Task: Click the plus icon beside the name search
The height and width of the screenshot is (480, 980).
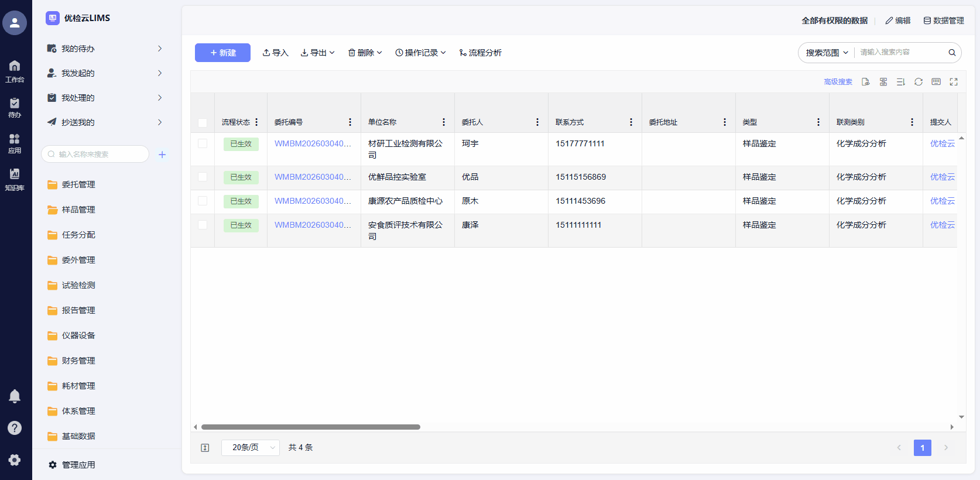Action: pos(162,155)
